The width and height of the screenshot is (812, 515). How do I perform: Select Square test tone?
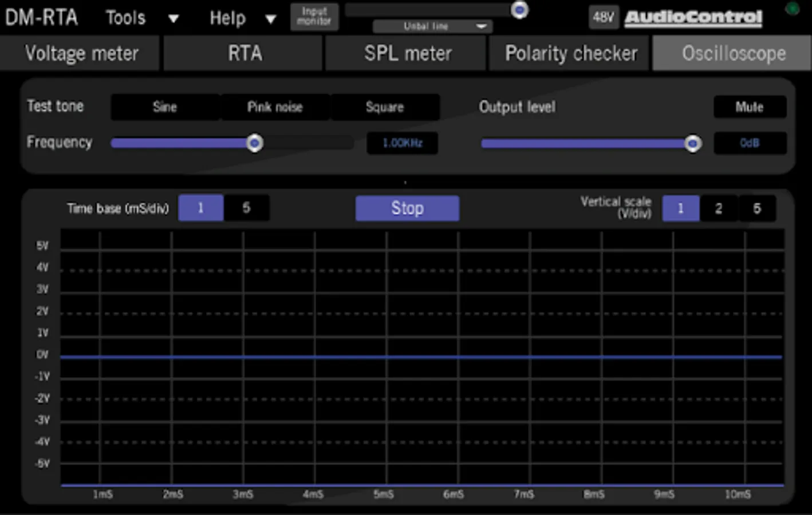coord(385,107)
